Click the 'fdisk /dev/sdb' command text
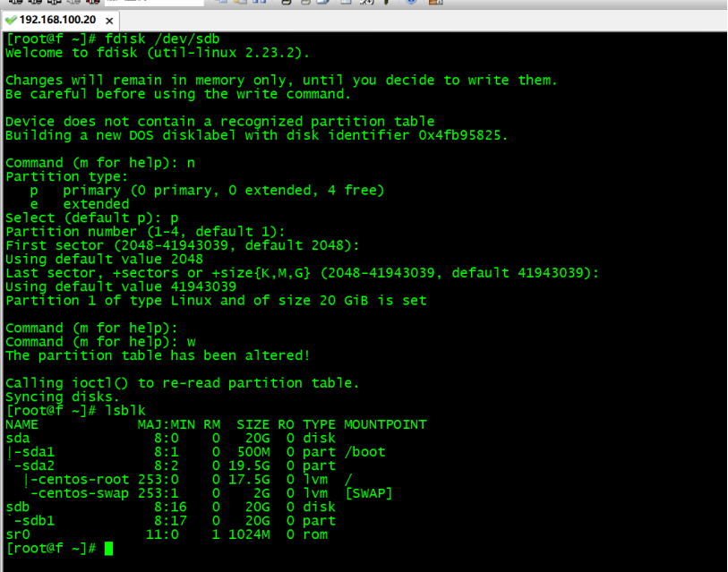The height and width of the screenshot is (572, 728). point(162,39)
